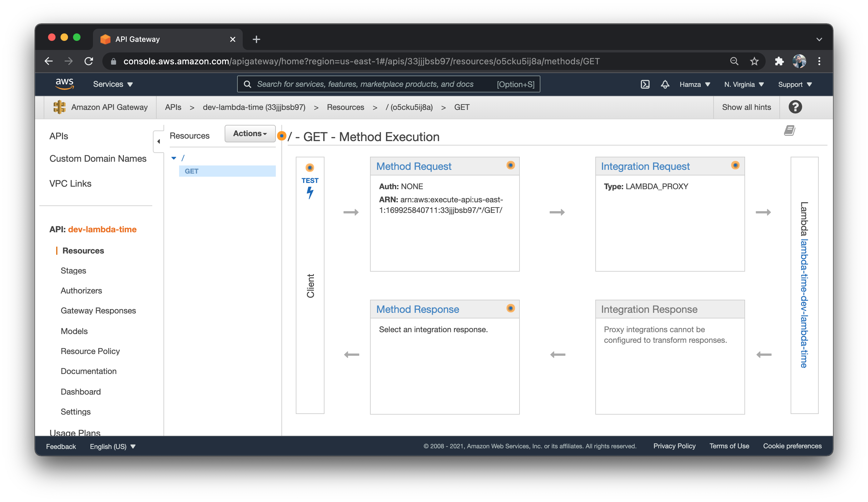Click the TEST lightning bolt icon

pyautogui.click(x=310, y=193)
